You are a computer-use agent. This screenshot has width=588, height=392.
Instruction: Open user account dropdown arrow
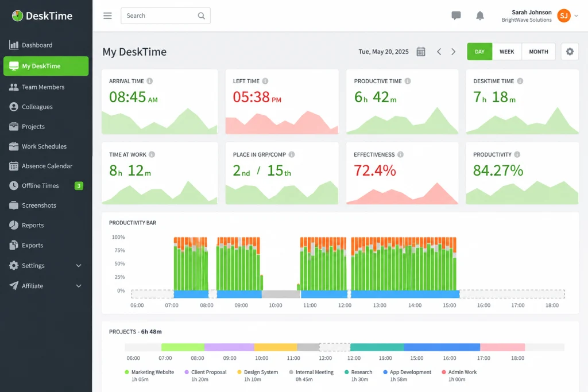tap(577, 15)
